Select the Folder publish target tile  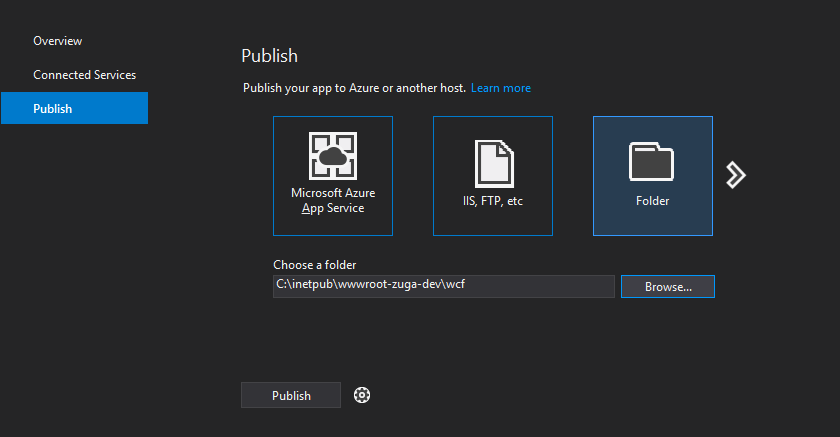point(652,176)
